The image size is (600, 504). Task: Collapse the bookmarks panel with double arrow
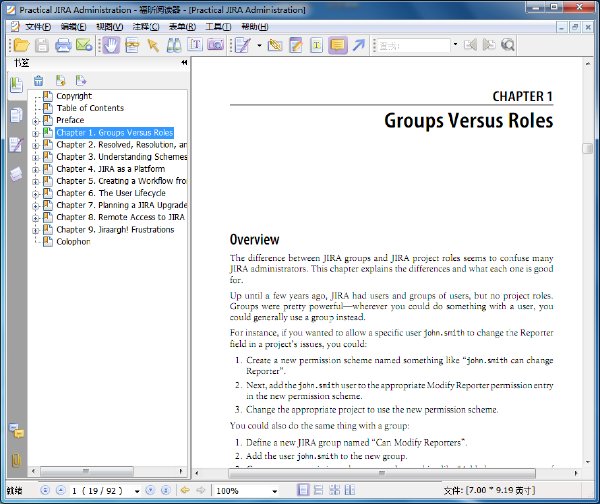pos(184,62)
